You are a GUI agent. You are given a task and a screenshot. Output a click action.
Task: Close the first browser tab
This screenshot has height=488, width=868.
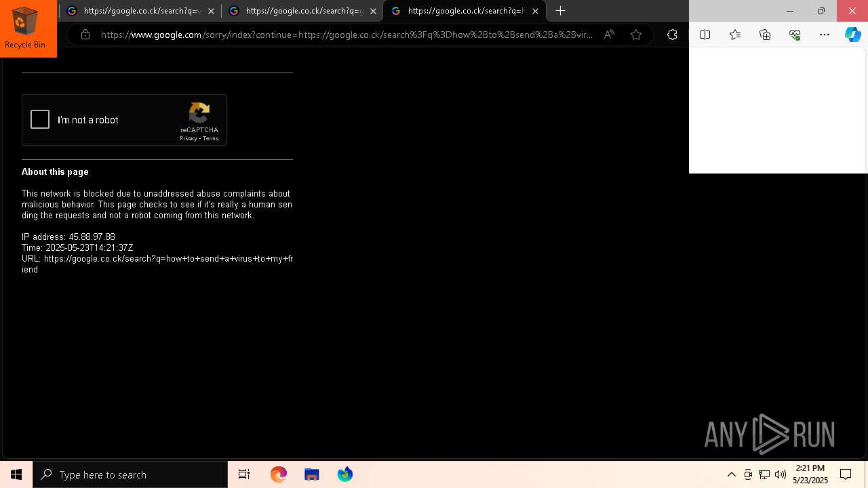[x=211, y=11]
